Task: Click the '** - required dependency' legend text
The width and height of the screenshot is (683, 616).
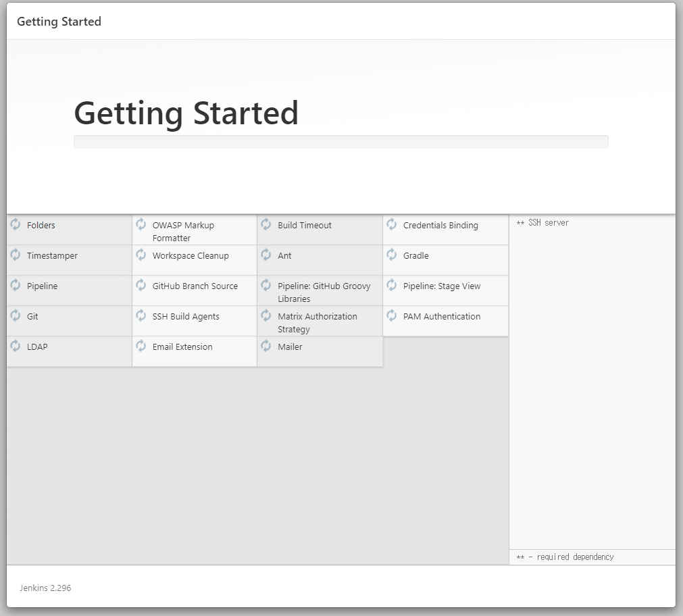Action: pyautogui.click(x=565, y=557)
